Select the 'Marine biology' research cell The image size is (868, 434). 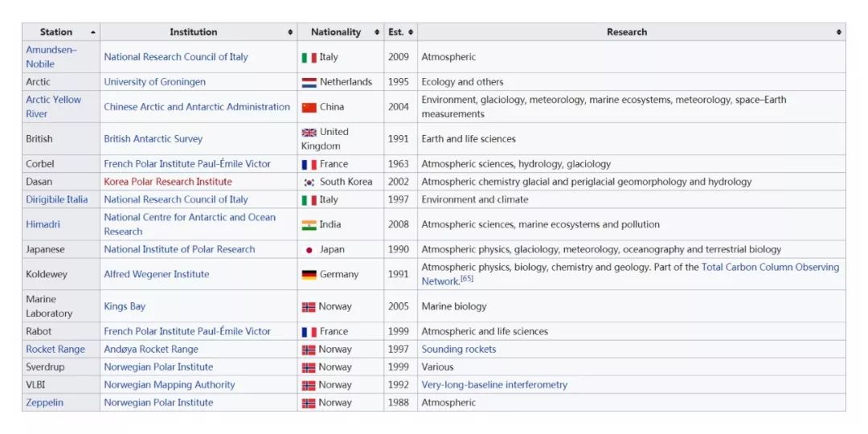tap(632, 306)
